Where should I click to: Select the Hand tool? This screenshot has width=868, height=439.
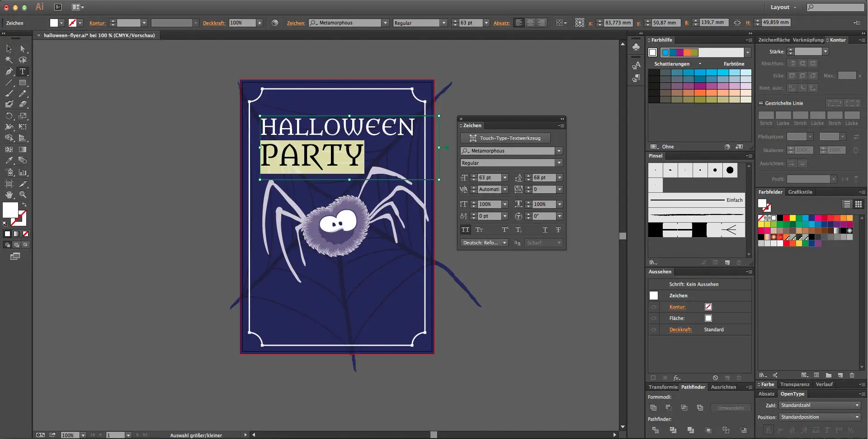pyautogui.click(x=9, y=194)
